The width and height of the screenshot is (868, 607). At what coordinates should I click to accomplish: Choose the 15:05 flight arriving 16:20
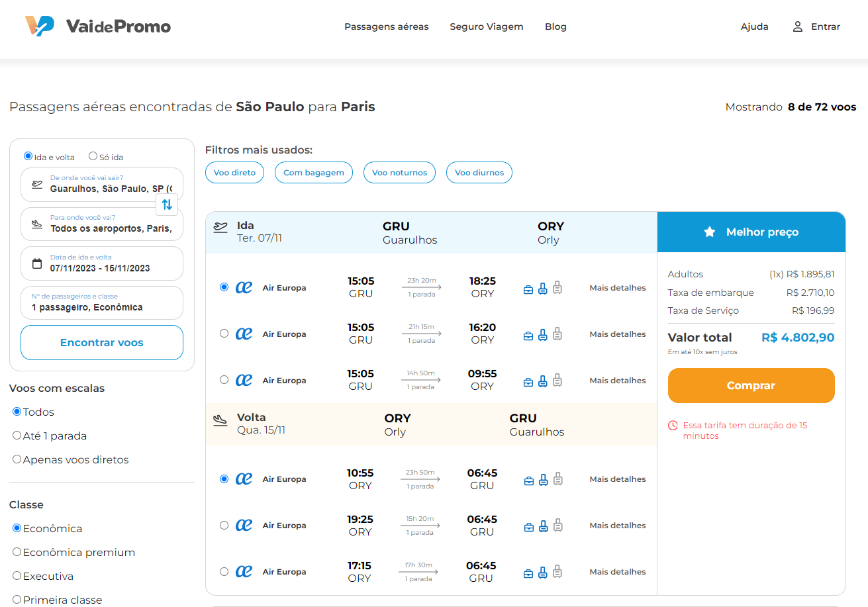(x=224, y=334)
